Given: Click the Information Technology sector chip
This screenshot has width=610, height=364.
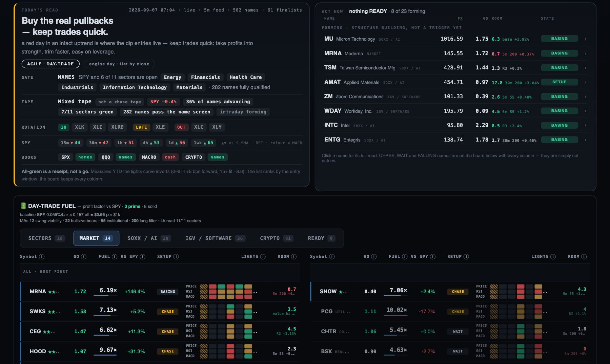Looking at the screenshot, I should pyautogui.click(x=135, y=87).
